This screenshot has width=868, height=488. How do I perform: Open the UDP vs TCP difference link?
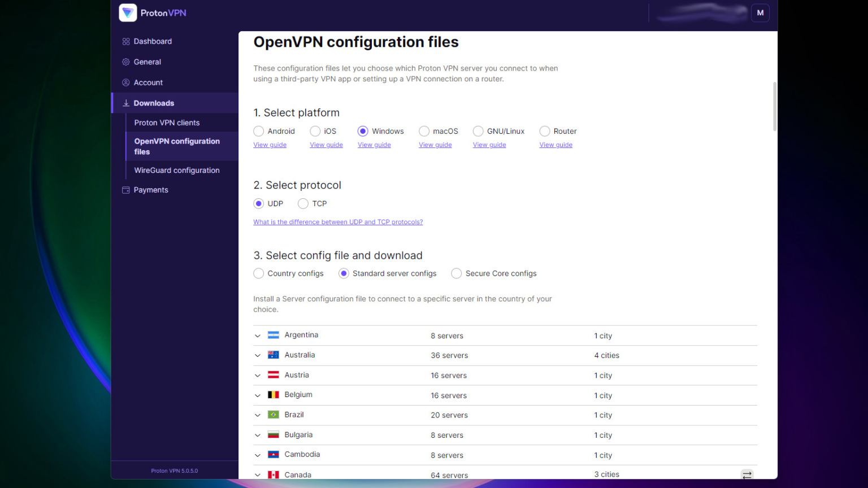coord(338,221)
